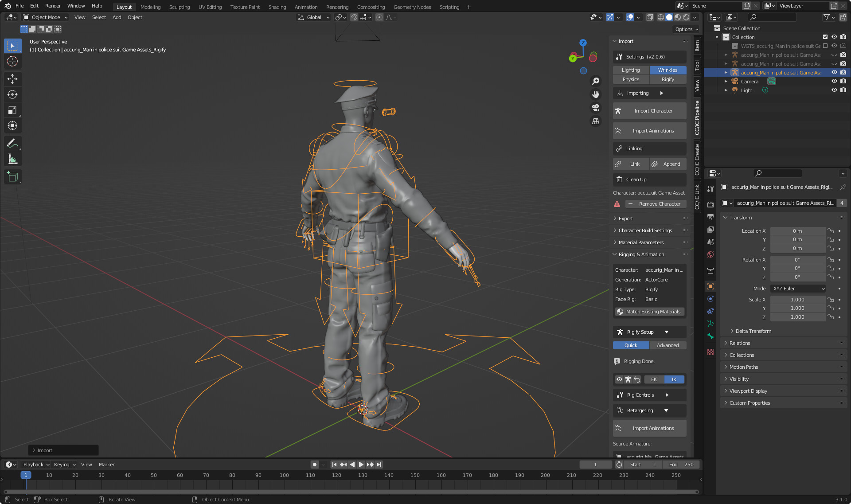Pin the properties editor context

(x=843, y=187)
